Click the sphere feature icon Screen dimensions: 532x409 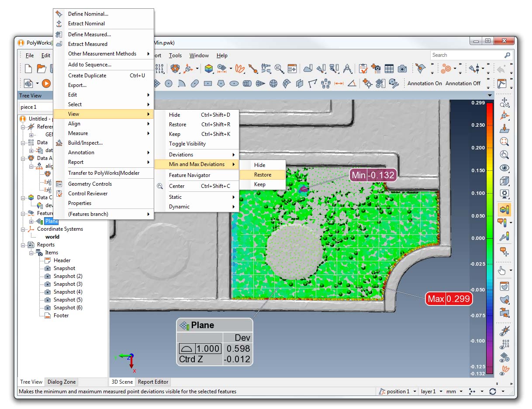pyautogui.click(x=274, y=83)
